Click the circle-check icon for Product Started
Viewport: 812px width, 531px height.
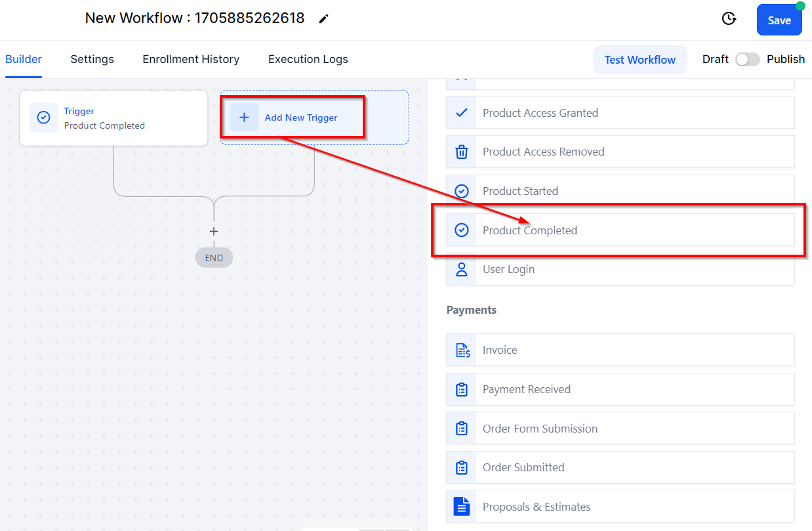pos(462,191)
